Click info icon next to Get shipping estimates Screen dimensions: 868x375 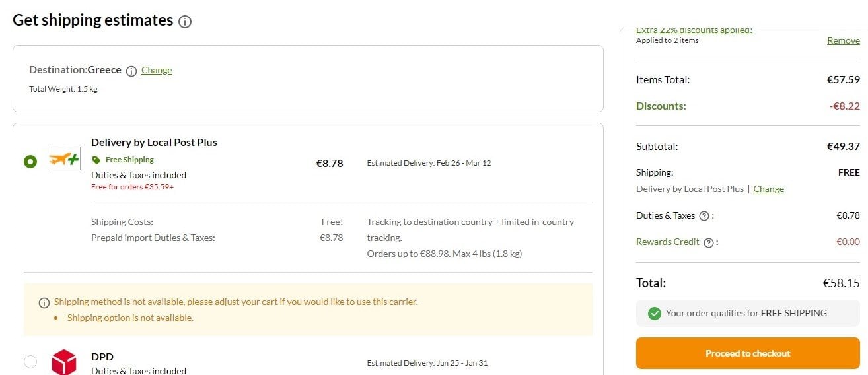[185, 22]
